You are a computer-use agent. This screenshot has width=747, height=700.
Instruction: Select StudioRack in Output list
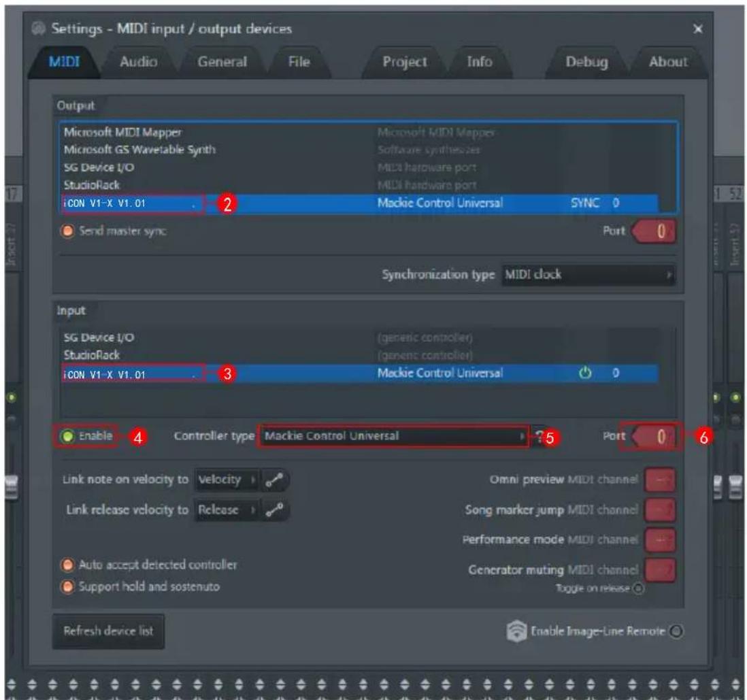[361, 185]
